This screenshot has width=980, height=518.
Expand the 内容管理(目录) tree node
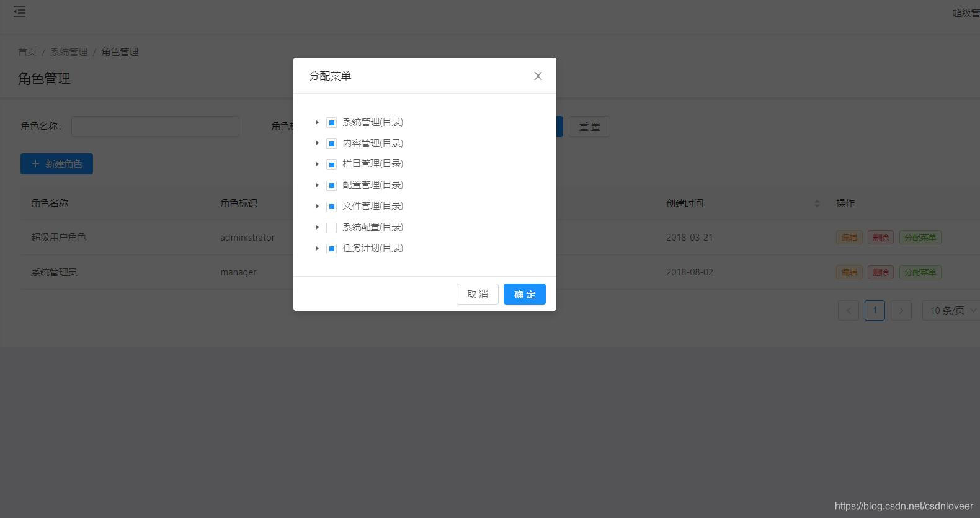point(317,143)
